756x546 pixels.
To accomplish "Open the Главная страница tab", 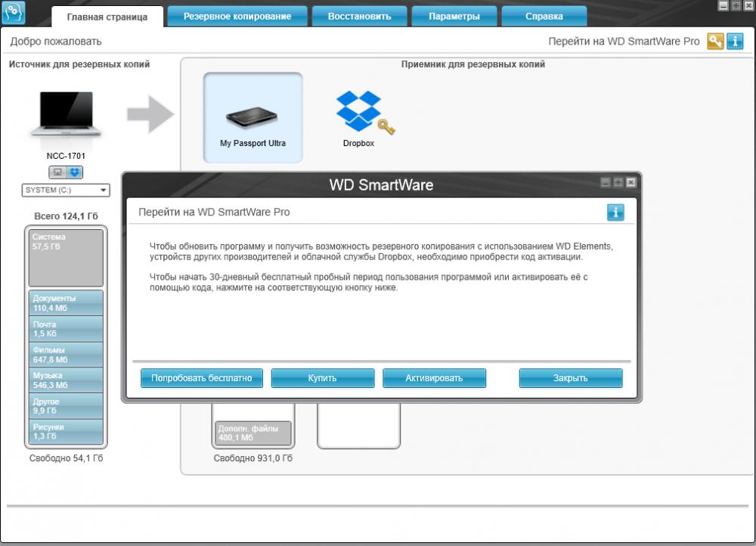I will coord(107,17).
